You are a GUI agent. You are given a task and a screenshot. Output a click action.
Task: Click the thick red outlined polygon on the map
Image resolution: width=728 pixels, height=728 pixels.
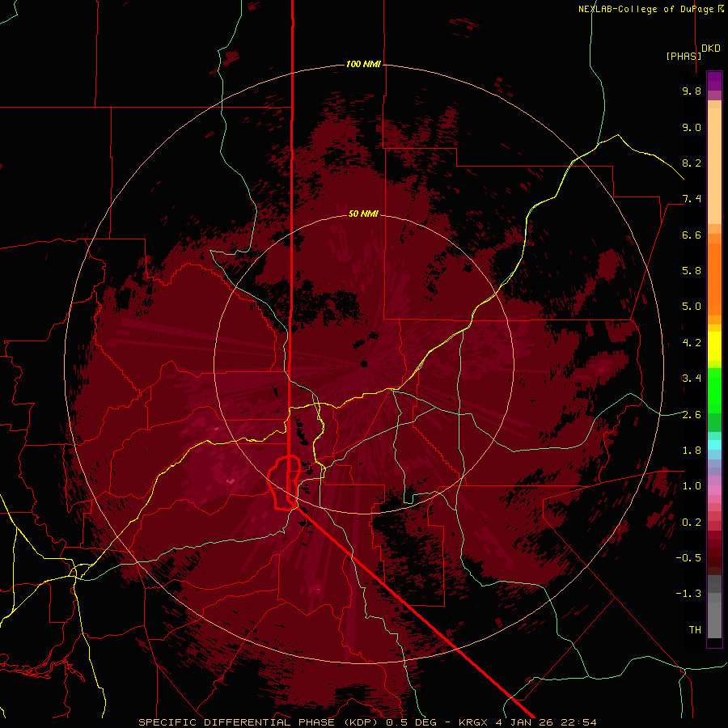pyautogui.click(x=284, y=483)
